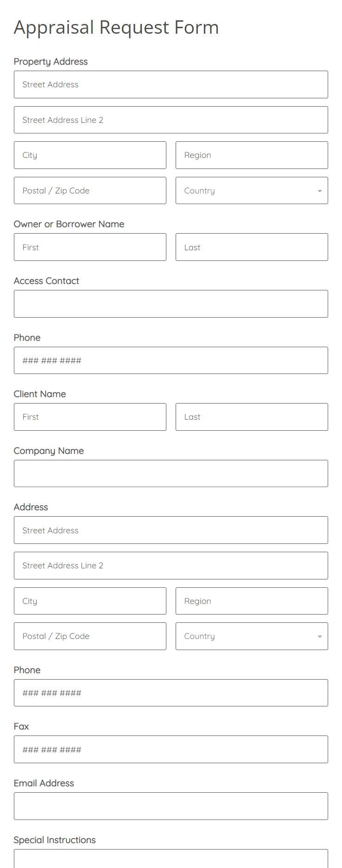Click the First name field under Client Name
342x868 pixels.
pos(90,416)
